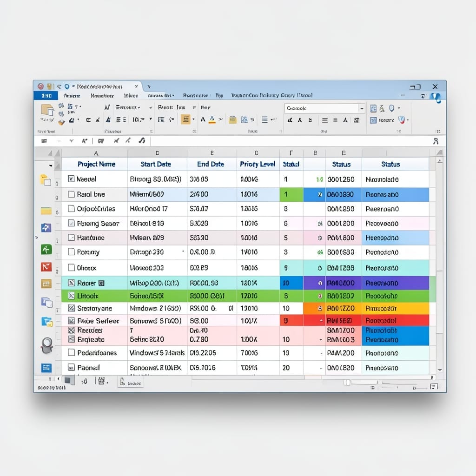Select the Format Painter brush icon
Viewport: 476px width, 476px height.
click(x=62, y=122)
